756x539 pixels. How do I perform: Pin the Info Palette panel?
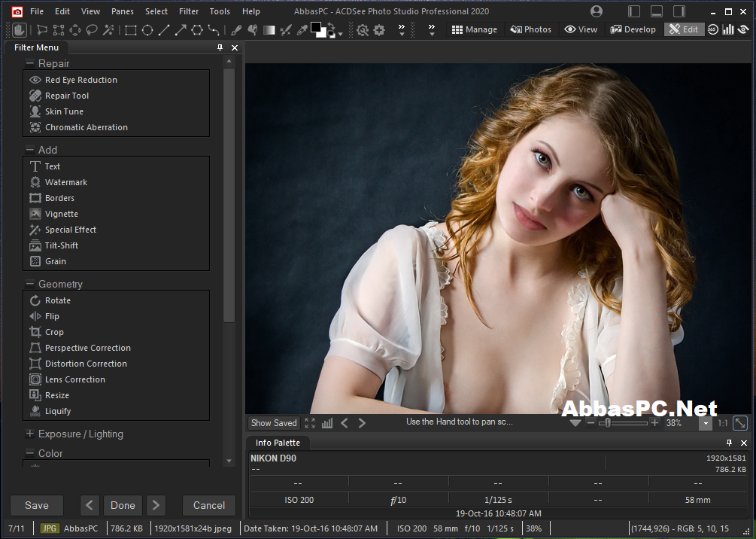[729, 443]
